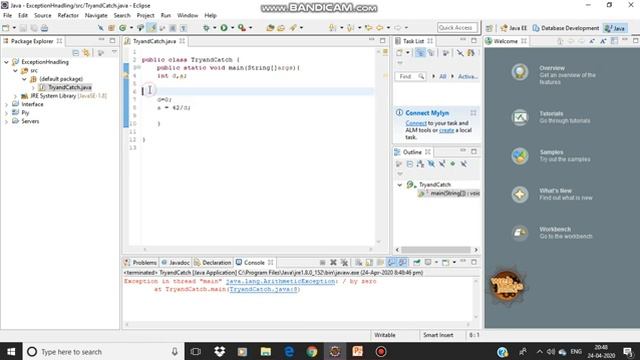
Task: Open the Window menu
Action: [x=187, y=15]
